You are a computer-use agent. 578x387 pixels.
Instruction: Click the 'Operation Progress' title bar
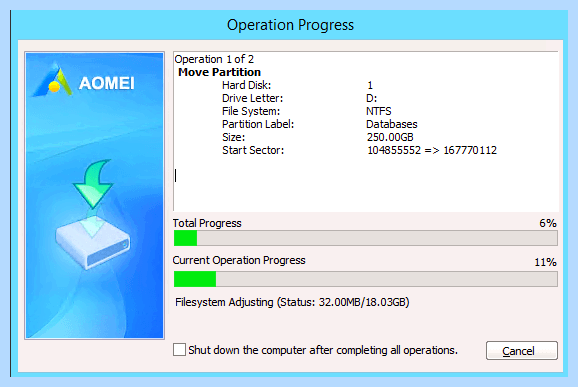click(x=290, y=25)
